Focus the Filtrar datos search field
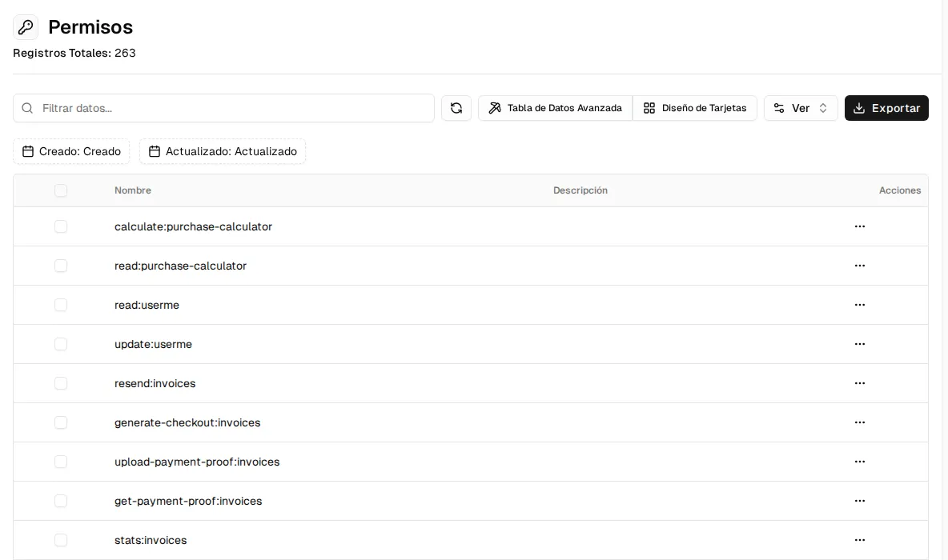The image size is (948, 560). click(223, 108)
